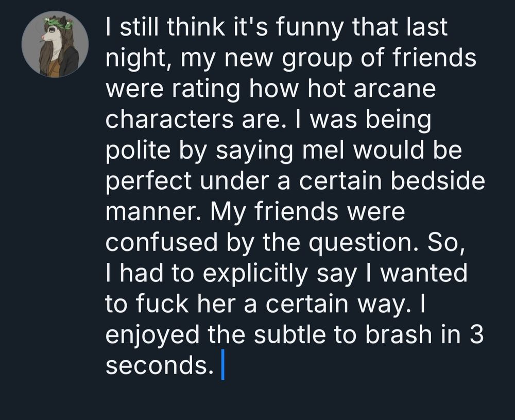Screen dimensions: 515x420
Task: Click the flower crown on the avatar
Action: pos(59,24)
